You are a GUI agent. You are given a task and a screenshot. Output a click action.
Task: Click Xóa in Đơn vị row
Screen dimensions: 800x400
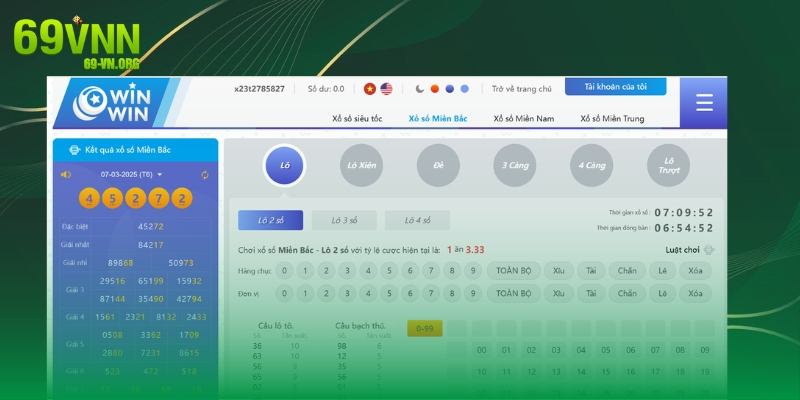pyautogui.click(x=695, y=293)
